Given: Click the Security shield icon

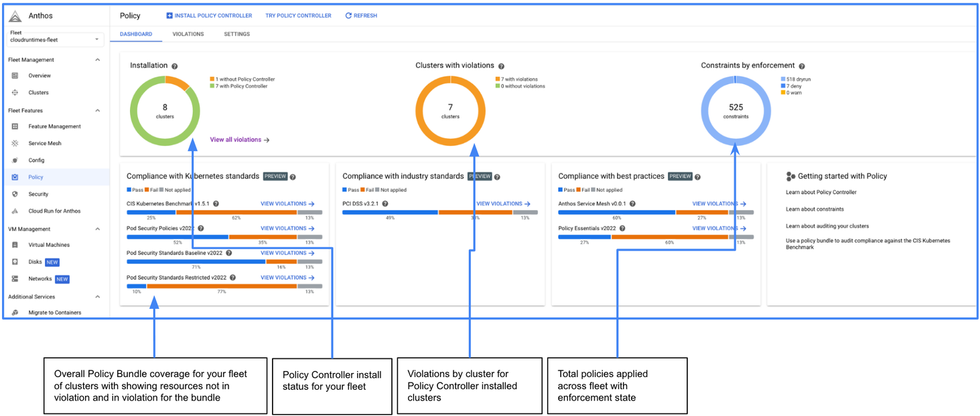Looking at the screenshot, I should [x=15, y=194].
